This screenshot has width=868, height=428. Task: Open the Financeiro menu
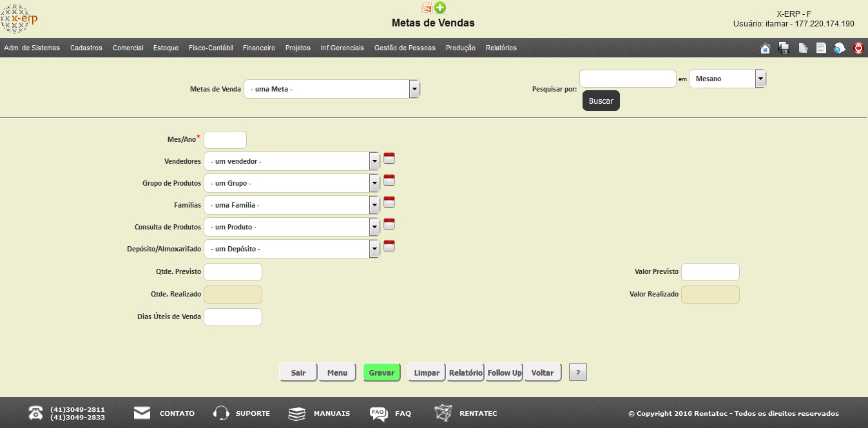coord(259,48)
